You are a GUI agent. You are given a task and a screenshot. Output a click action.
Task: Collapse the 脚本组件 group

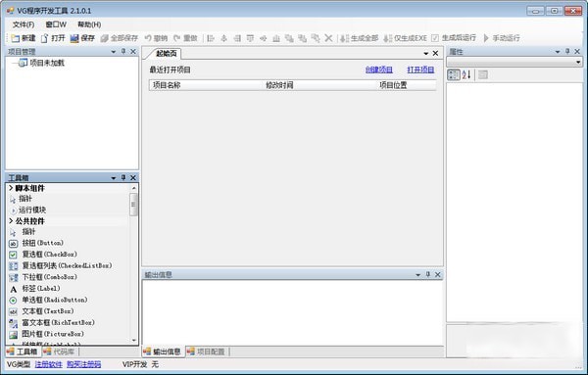coord(11,188)
